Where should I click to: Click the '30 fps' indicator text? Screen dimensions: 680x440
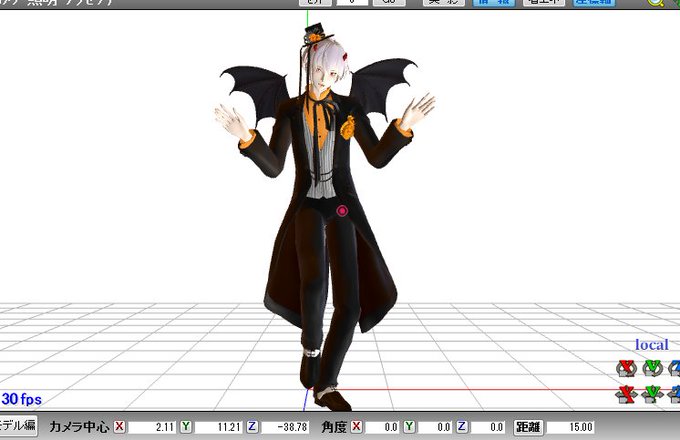click(x=22, y=399)
